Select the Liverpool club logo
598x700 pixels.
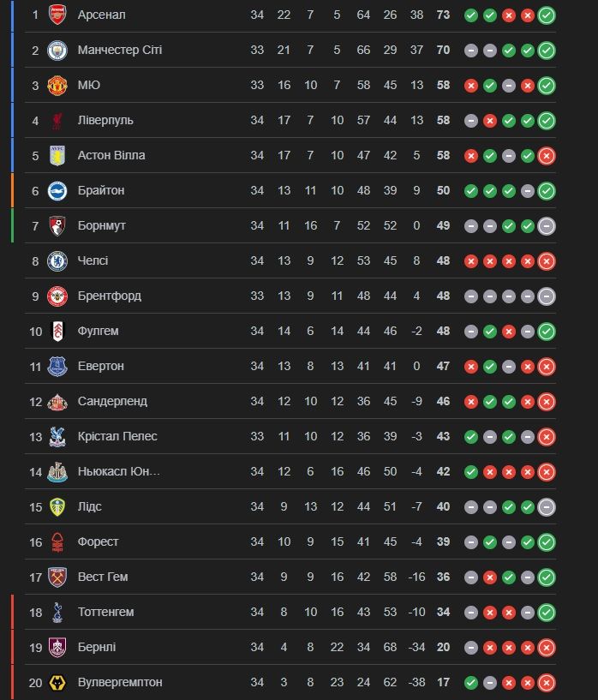(x=57, y=120)
